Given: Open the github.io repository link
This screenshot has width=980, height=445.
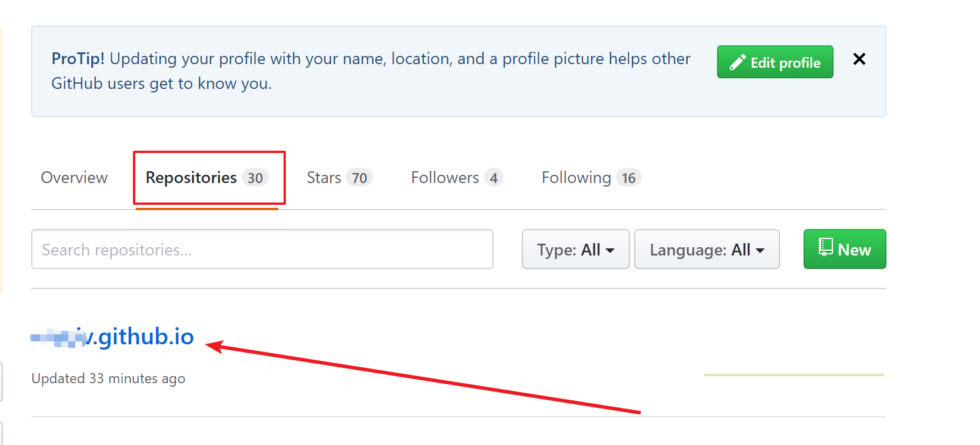Looking at the screenshot, I should coord(112,337).
